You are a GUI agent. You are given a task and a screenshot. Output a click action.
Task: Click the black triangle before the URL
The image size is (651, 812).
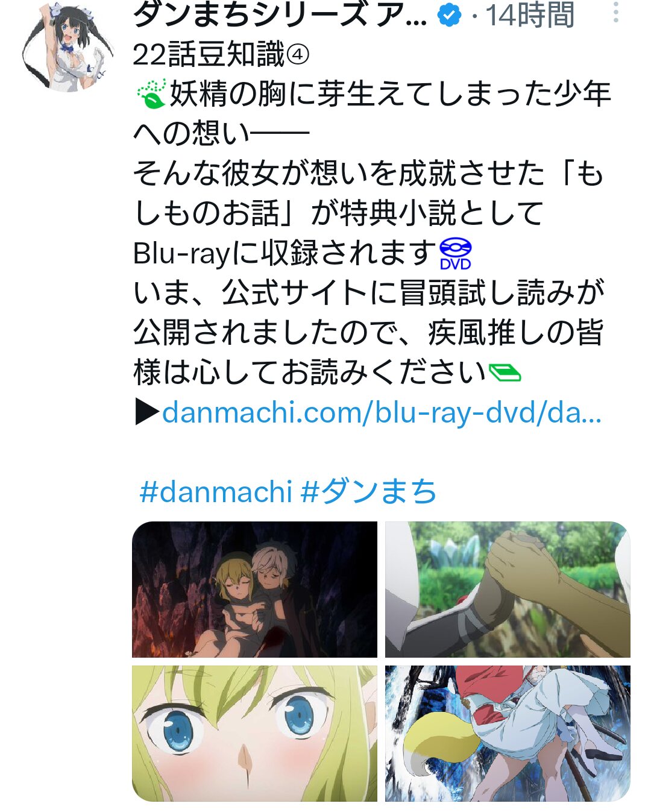pos(147,413)
